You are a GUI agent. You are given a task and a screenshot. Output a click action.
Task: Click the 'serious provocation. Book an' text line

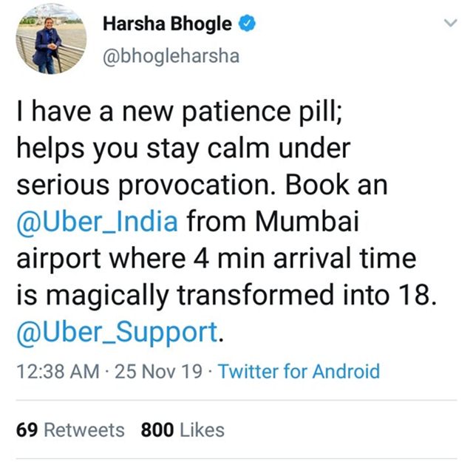pyautogui.click(x=202, y=186)
